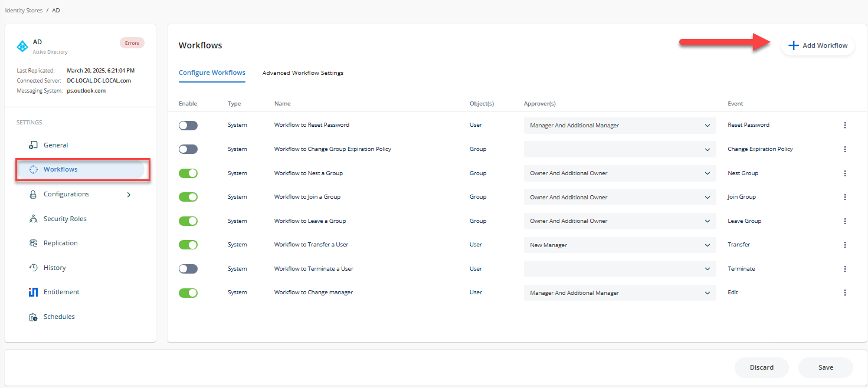Open more options for Leave Group row
The height and width of the screenshot is (388, 868).
click(845, 221)
